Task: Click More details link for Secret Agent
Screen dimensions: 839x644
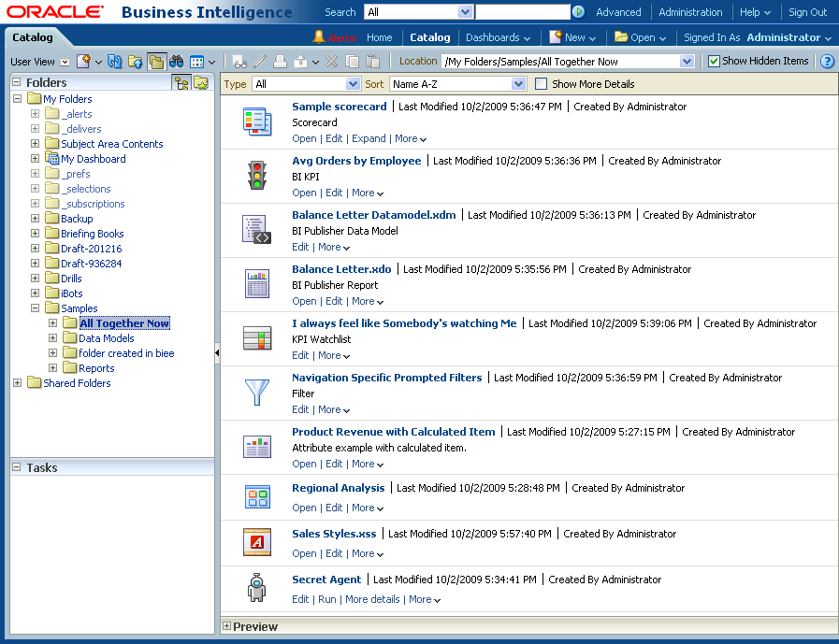Action: point(372,599)
